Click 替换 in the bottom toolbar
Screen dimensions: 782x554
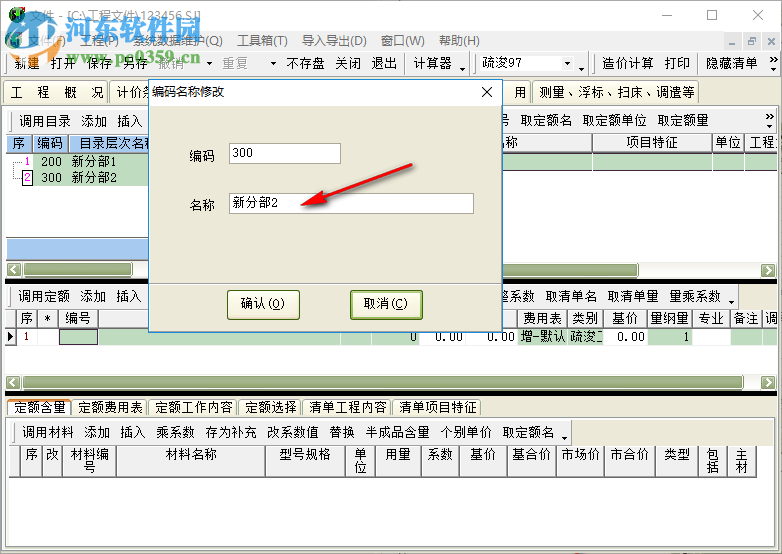(x=342, y=432)
